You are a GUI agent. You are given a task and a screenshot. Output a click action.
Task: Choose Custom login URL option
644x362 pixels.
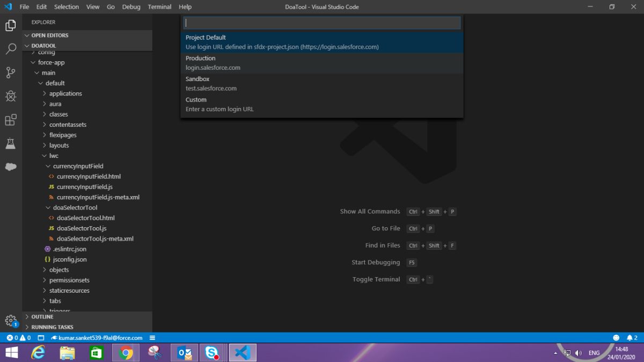point(322,104)
